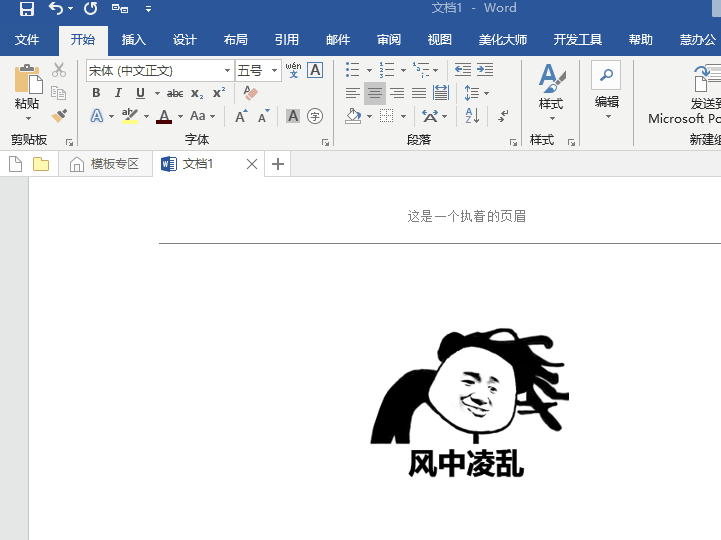Create a new blank document icon

click(x=15, y=164)
